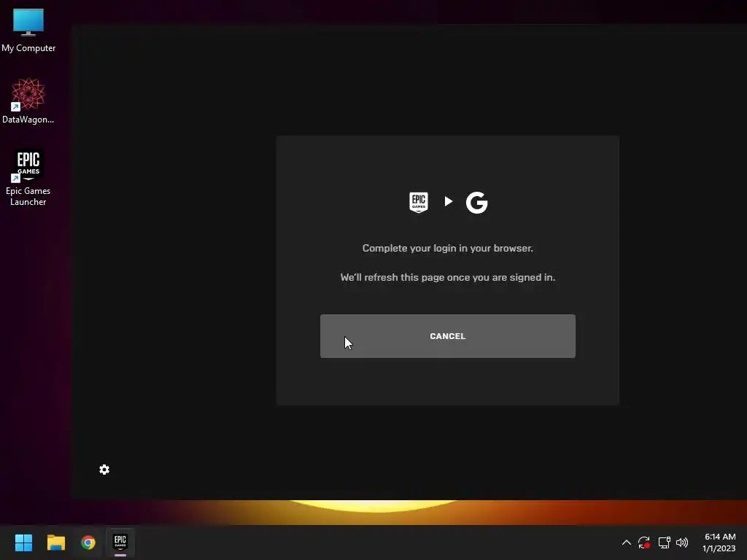The height and width of the screenshot is (560, 747).
Task: Open the Windows Start menu
Action: tap(23, 542)
